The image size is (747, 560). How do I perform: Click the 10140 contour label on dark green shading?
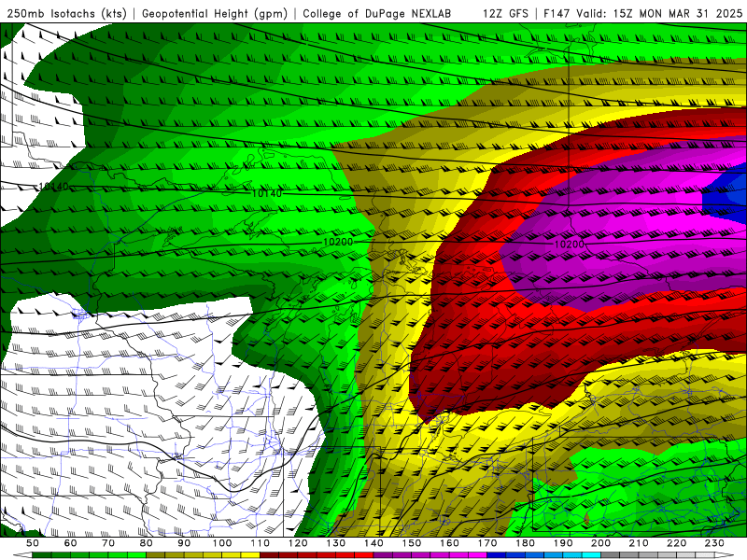click(x=54, y=187)
